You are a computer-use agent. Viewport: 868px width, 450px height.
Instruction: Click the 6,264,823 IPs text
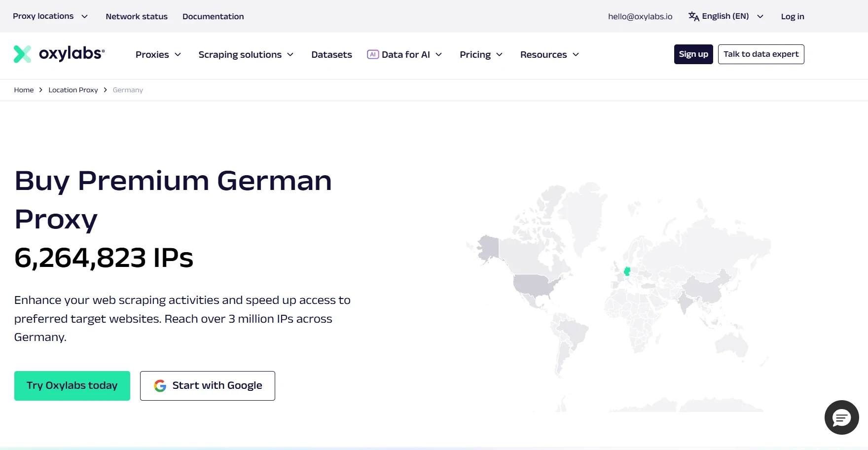pyautogui.click(x=104, y=258)
